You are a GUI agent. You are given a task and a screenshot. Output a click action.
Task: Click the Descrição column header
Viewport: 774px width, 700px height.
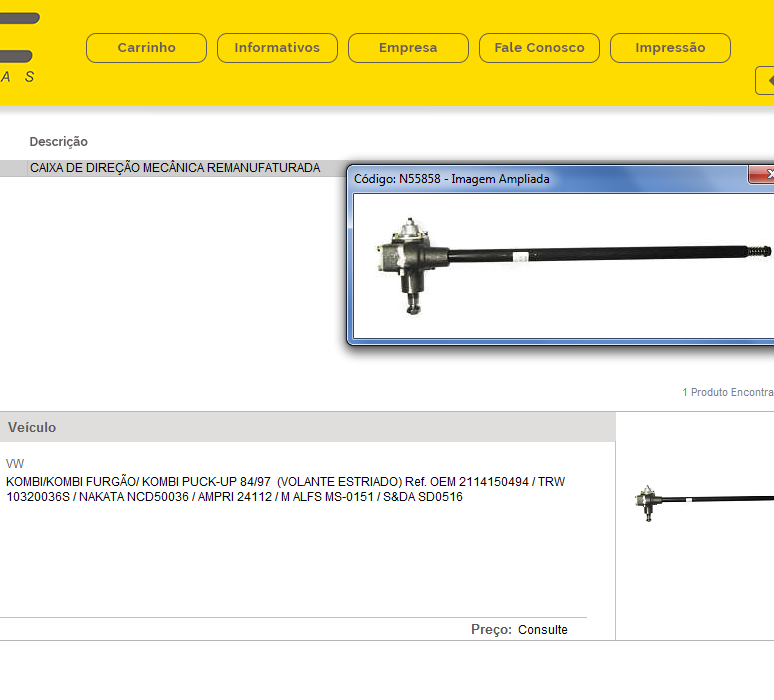(x=58, y=142)
